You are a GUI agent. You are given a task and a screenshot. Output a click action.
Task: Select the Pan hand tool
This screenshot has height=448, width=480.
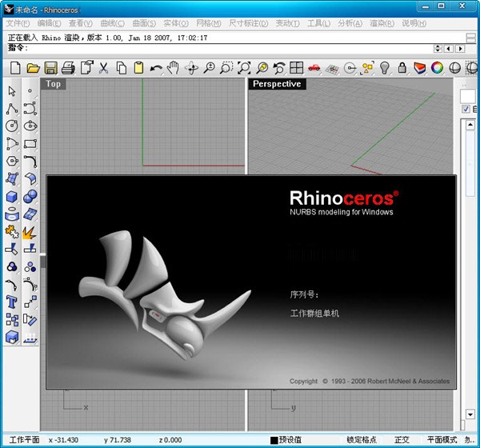(x=173, y=68)
